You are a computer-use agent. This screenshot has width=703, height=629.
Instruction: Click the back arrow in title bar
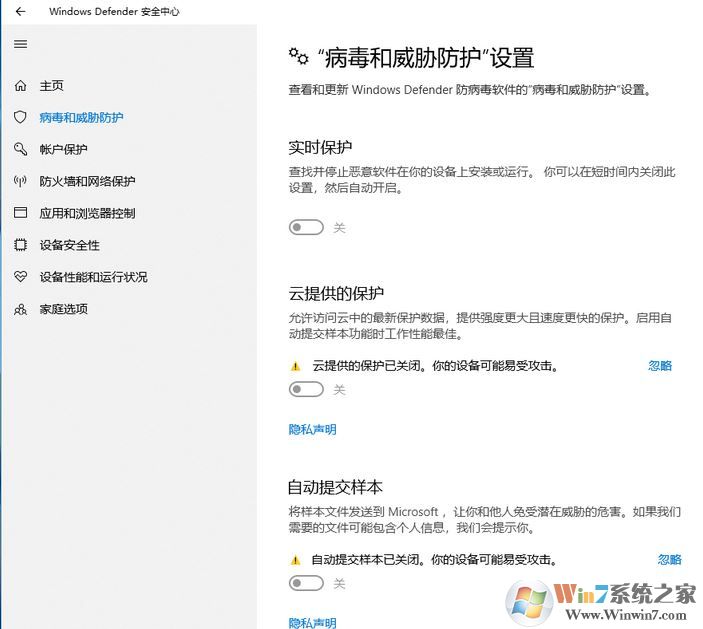21,11
